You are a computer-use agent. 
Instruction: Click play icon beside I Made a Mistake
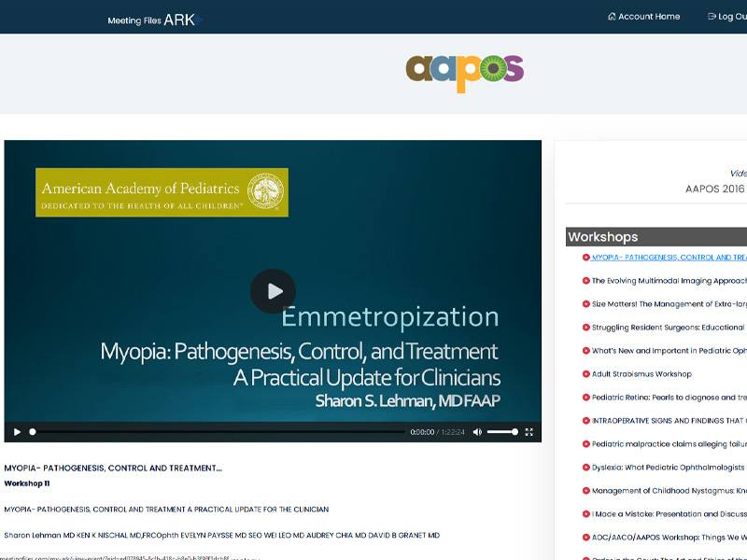pyautogui.click(x=586, y=514)
